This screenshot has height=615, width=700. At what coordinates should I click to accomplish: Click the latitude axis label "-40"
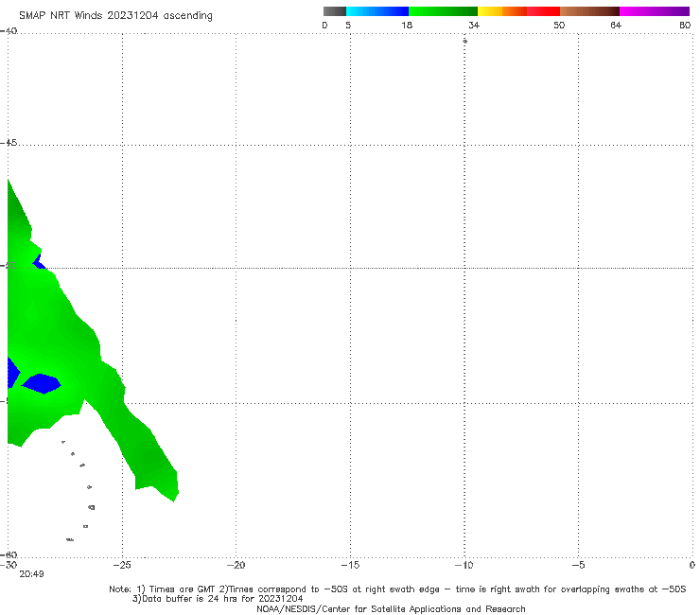[9, 31]
